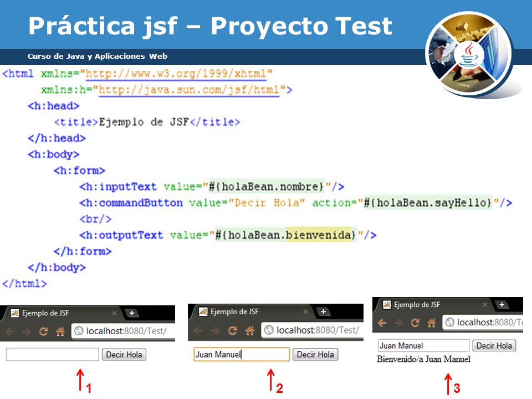Image resolution: width=532 pixels, height=399 pixels.
Task: Go home in second browser window
Action: pos(250,330)
